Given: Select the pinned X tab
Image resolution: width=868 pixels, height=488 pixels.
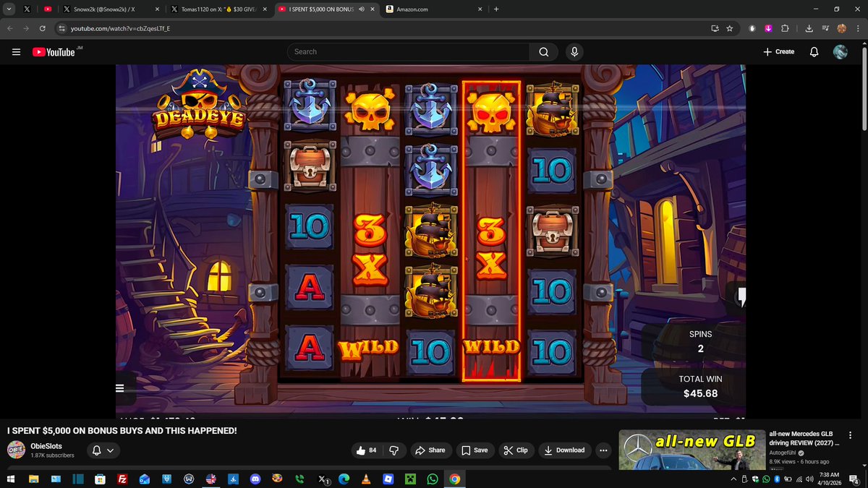Looking at the screenshot, I should (x=27, y=9).
